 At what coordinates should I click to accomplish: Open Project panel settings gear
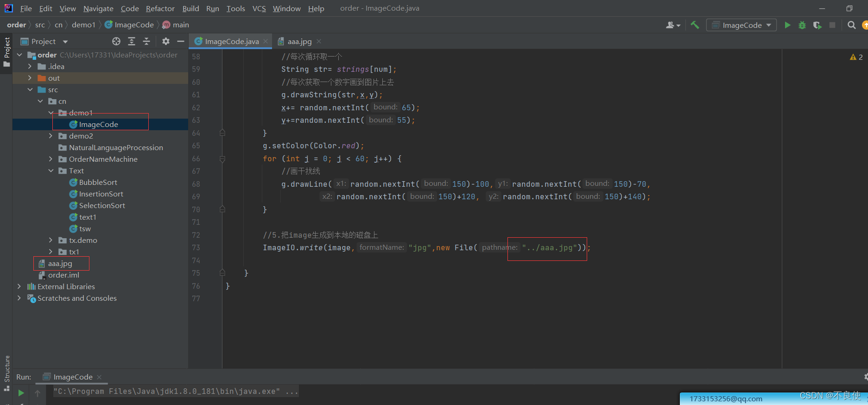pyautogui.click(x=166, y=41)
